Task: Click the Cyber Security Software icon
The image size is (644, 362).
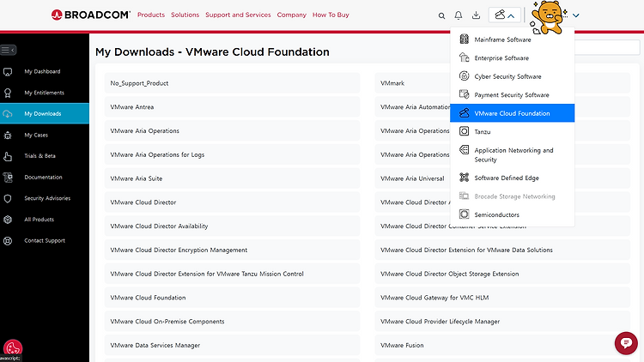Action: pos(464,76)
